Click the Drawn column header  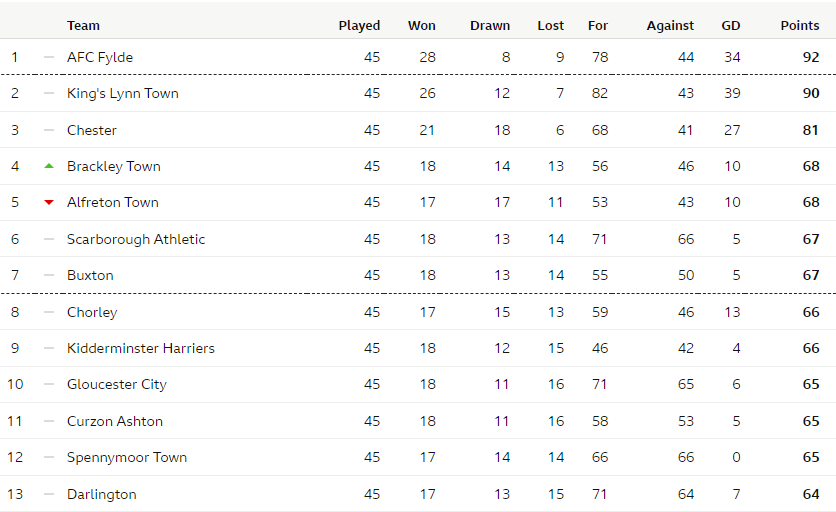coord(490,26)
